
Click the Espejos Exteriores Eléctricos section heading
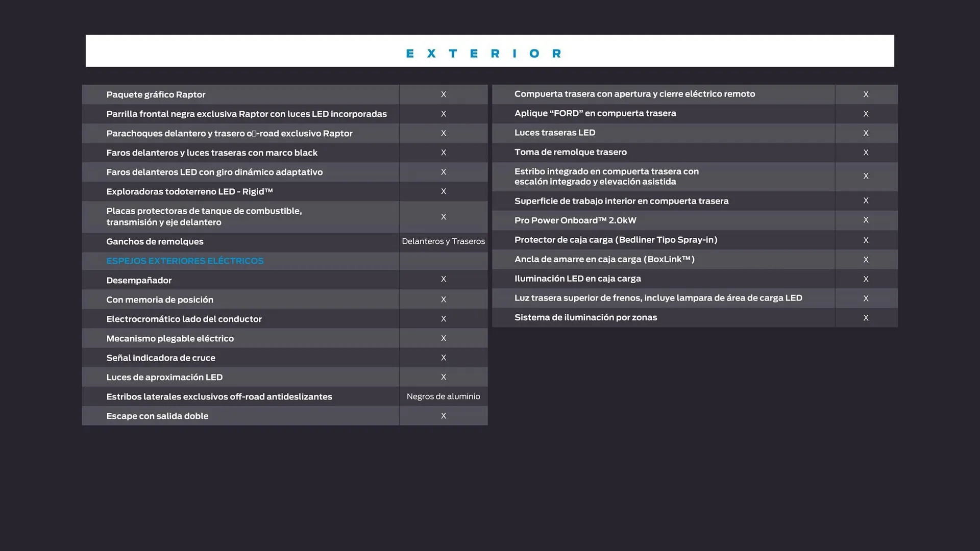point(185,261)
